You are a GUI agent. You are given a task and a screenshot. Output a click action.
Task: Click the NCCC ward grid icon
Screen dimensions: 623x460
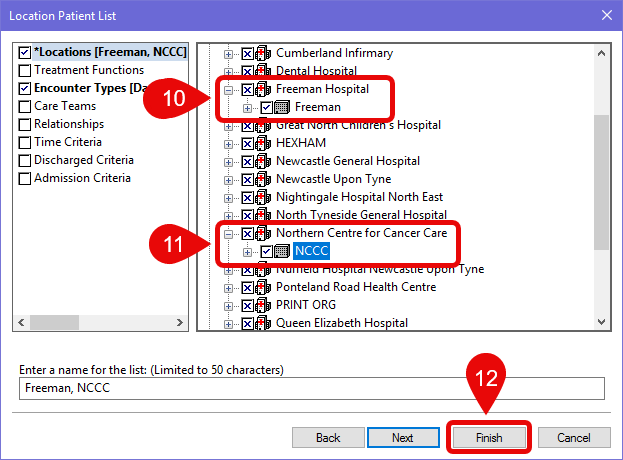[x=282, y=251]
